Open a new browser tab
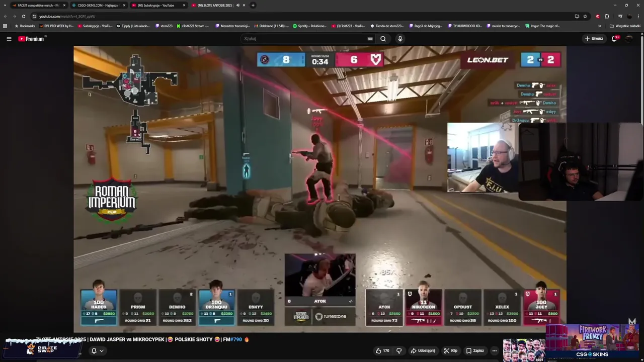 [253, 5]
